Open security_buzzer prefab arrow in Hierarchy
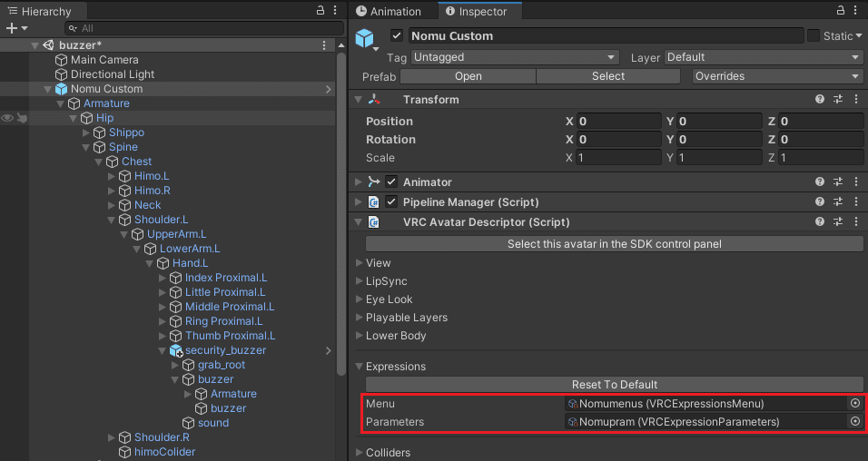The height and width of the screenshot is (461, 868). [329, 350]
